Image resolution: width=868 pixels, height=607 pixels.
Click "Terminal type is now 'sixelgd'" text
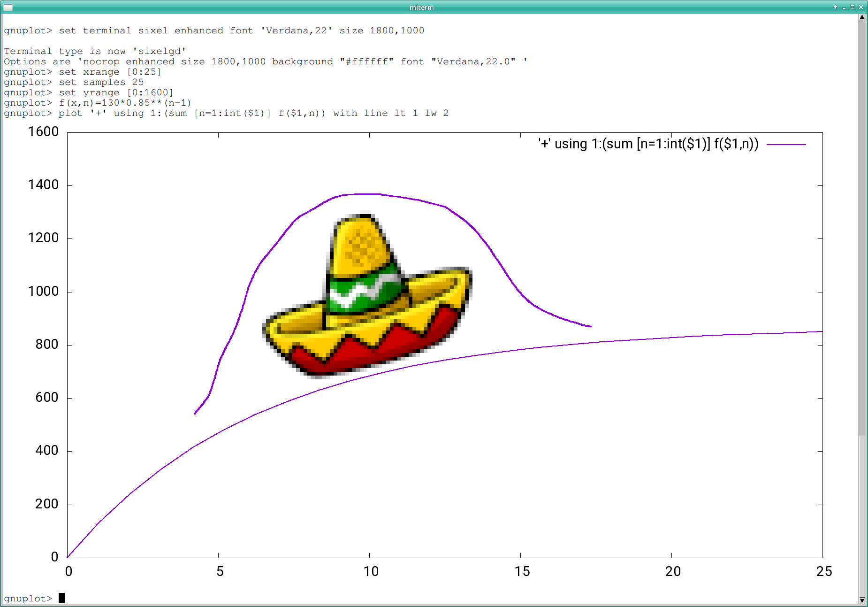(95, 51)
